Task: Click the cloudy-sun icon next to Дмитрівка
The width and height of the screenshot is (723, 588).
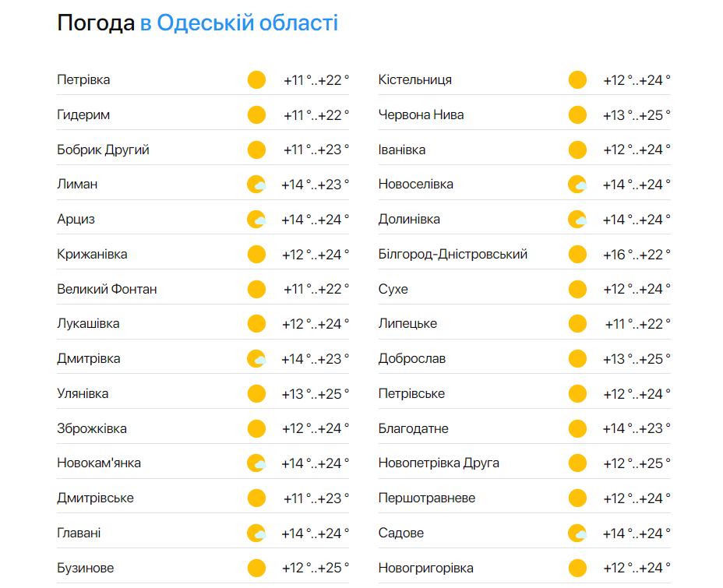Action: (x=256, y=358)
